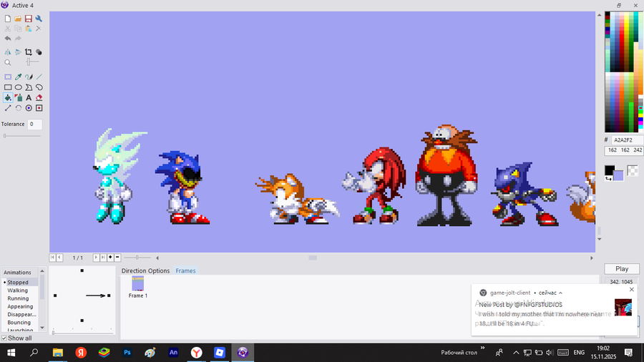The image size is (644, 362).
Task: Click the Paste clipboard icon
Action: pyautogui.click(x=29, y=29)
